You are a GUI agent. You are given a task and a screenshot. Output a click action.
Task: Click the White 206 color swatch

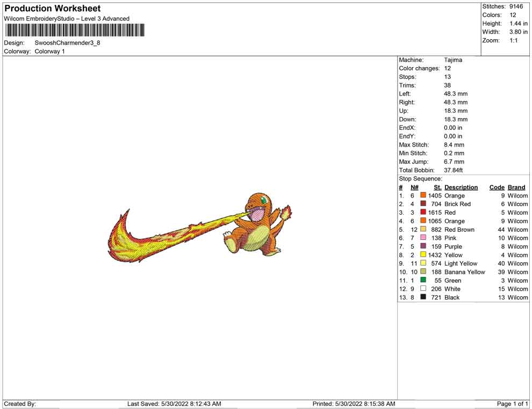tap(423, 288)
